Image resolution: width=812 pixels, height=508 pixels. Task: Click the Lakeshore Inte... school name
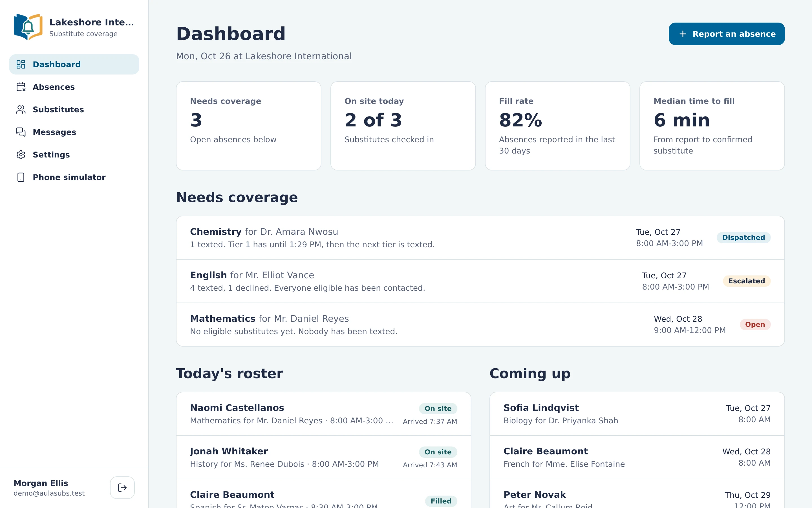[92, 22]
